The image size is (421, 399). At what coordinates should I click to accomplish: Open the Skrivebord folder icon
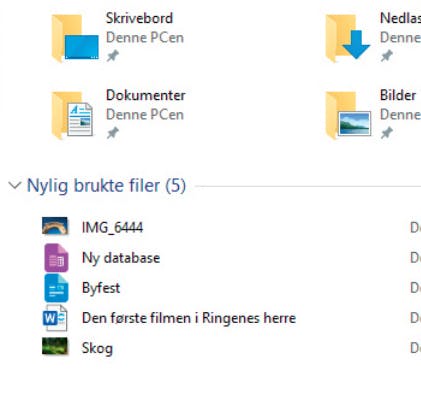pyautogui.click(x=75, y=38)
